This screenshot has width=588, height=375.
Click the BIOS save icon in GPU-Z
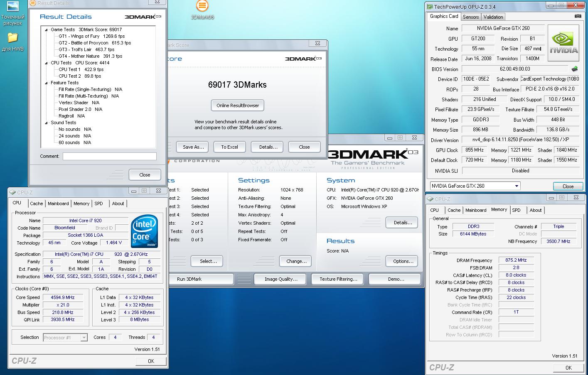pos(575,69)
